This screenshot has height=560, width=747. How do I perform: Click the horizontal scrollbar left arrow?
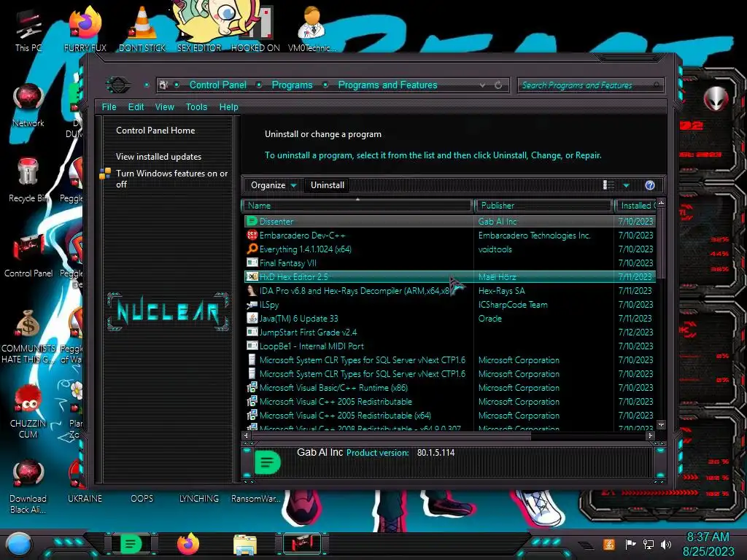[x=247, y=436]
